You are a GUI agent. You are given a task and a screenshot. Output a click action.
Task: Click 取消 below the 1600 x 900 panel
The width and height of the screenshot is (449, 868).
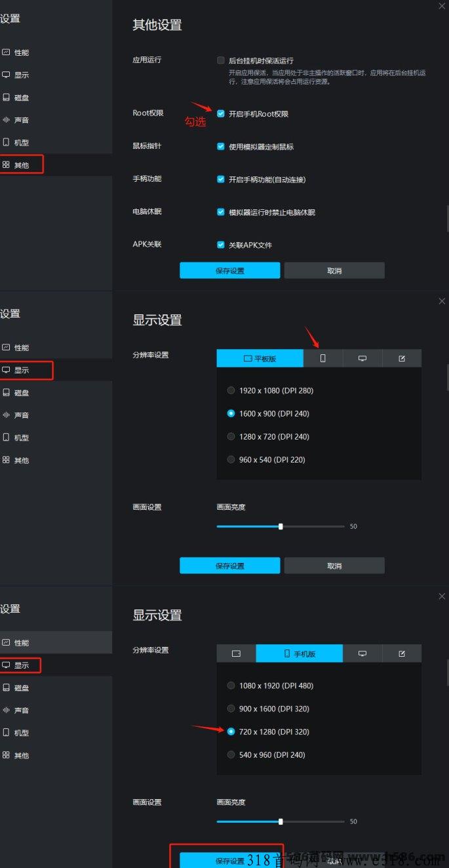[334, 566]
